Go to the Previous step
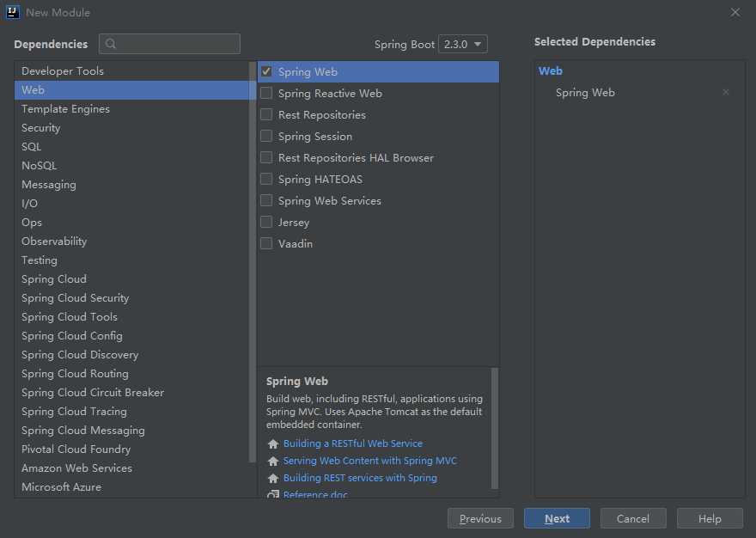This screenshot has width=756, height=538. pyautogui.click(x=480, y=519)
